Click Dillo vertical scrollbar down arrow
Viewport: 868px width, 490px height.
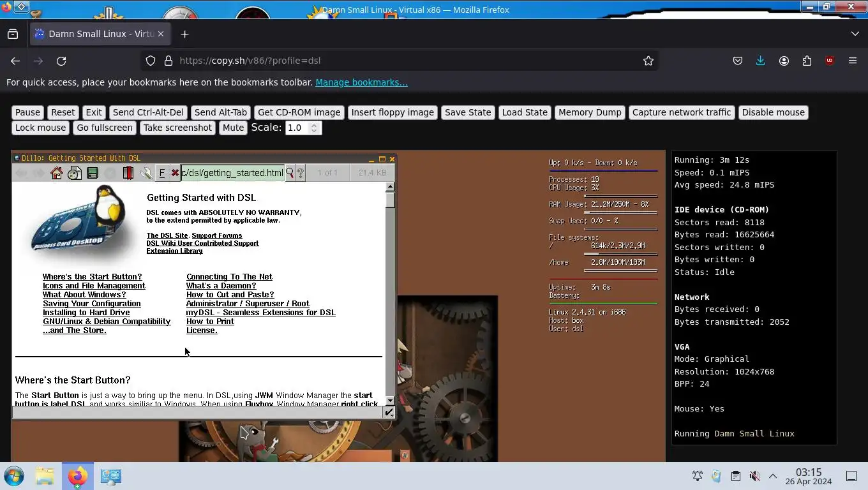point(390,401)
